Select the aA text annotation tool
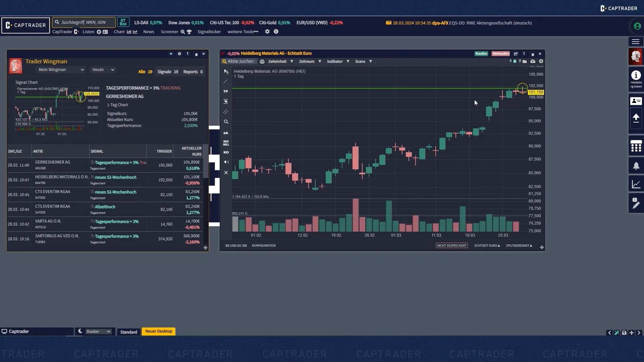 pos(226,133)
